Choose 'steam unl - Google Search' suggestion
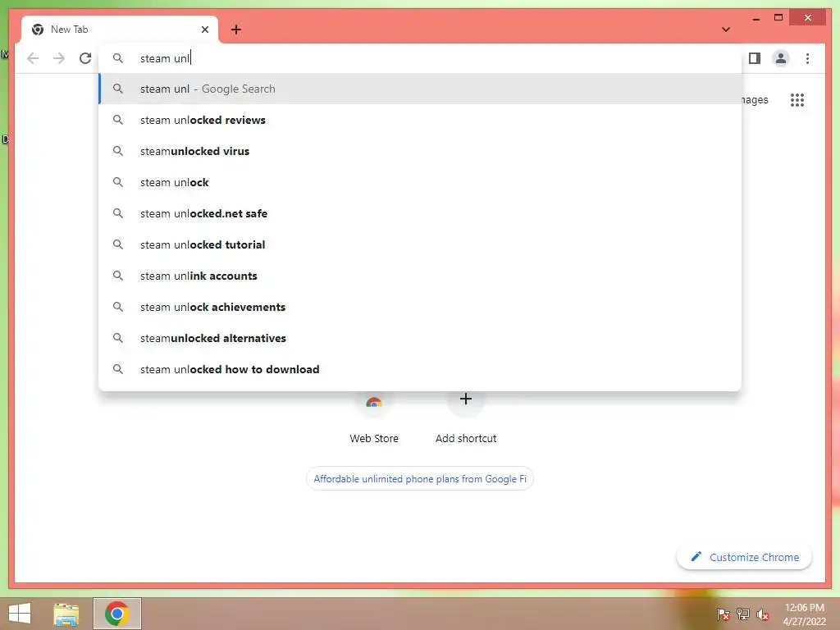The width and height of the screenshot is (840, 630). (420, 89)
